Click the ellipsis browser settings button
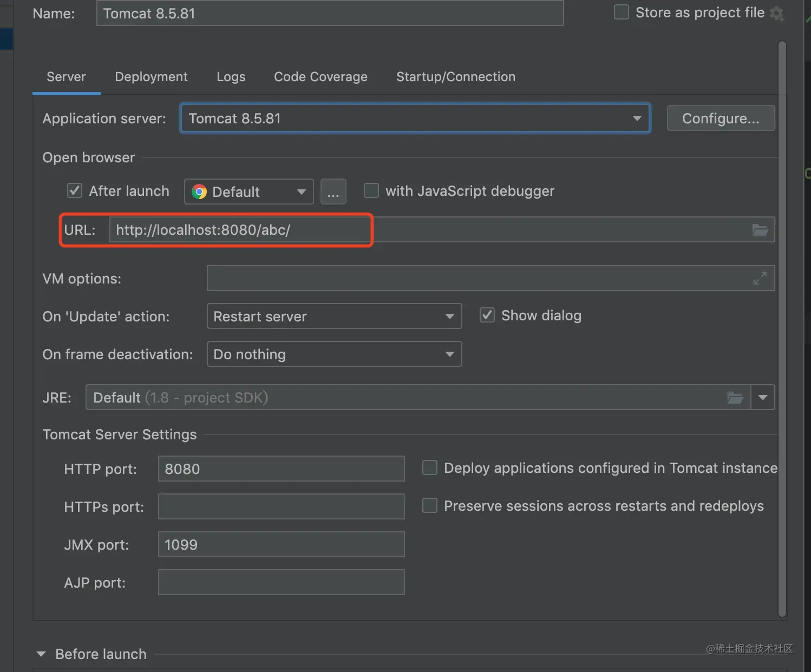This screenshot has width=811, height=672. tap(333, 192)
